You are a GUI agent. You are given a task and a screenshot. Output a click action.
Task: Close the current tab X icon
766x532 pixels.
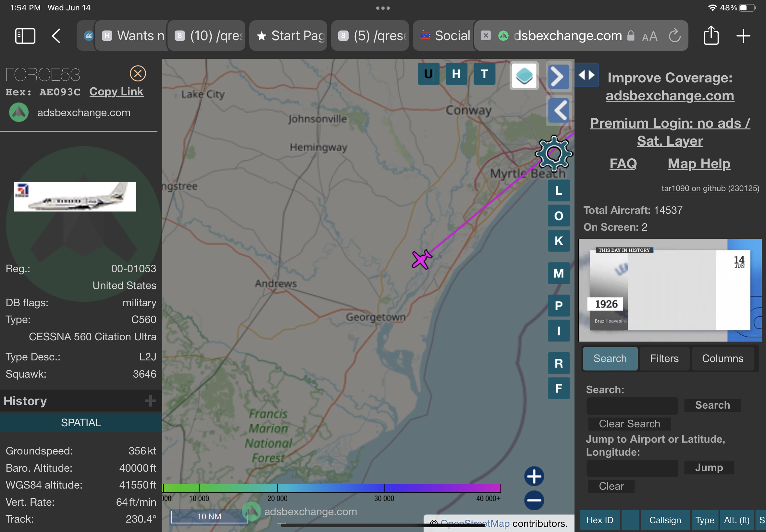point(486,35)
